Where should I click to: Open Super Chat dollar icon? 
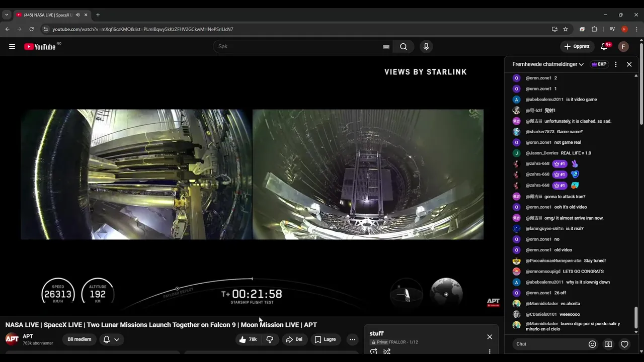click(x=608, y=344)
